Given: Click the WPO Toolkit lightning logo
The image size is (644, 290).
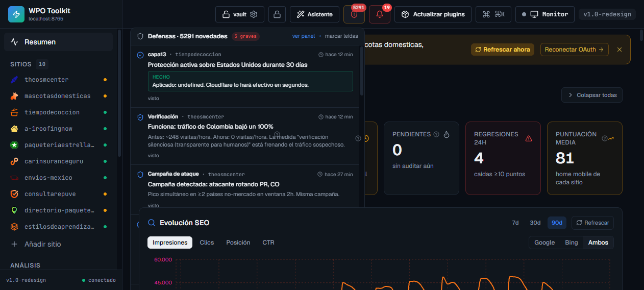Looking at the screenshot, I should pos(16,14).
